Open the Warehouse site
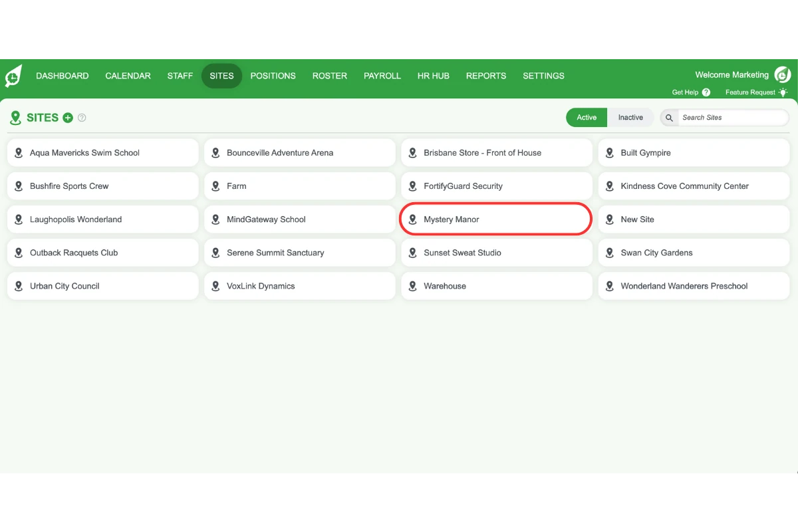 [x=497, y=286]
